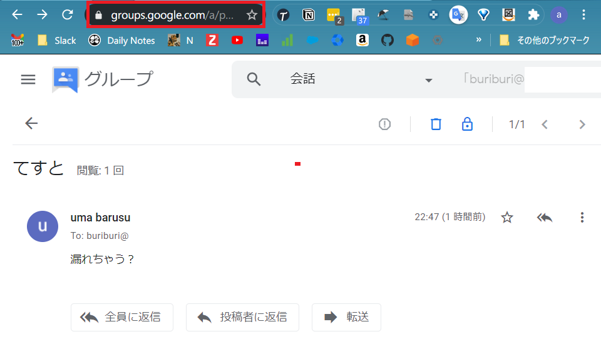The width and height of the screenshot is (601, 364).
Task: Open the Chrome three-dot menu
Action: [x=583, y=15]
